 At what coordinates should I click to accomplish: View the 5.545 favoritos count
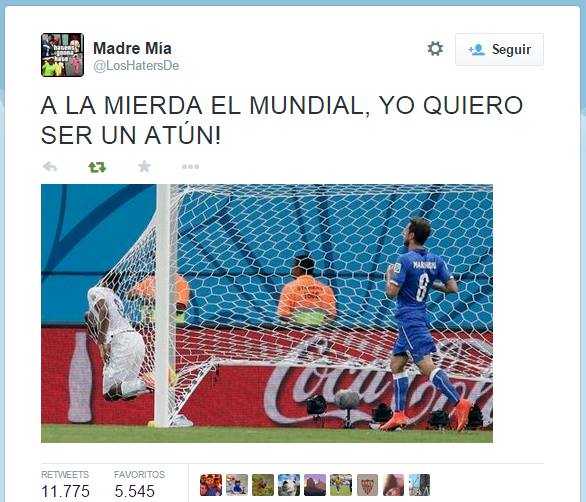click(135, 491)
